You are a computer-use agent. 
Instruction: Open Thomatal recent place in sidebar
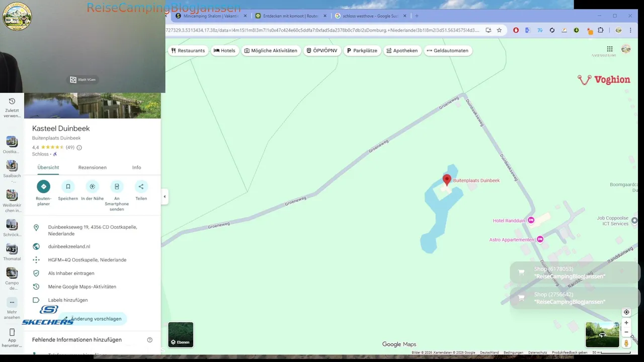pyautogui.click(x=12, y=252)
